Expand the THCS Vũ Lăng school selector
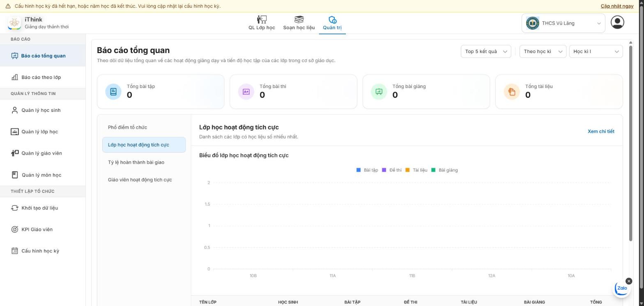The height and width of the screenshot is (306, 644). 563,23
